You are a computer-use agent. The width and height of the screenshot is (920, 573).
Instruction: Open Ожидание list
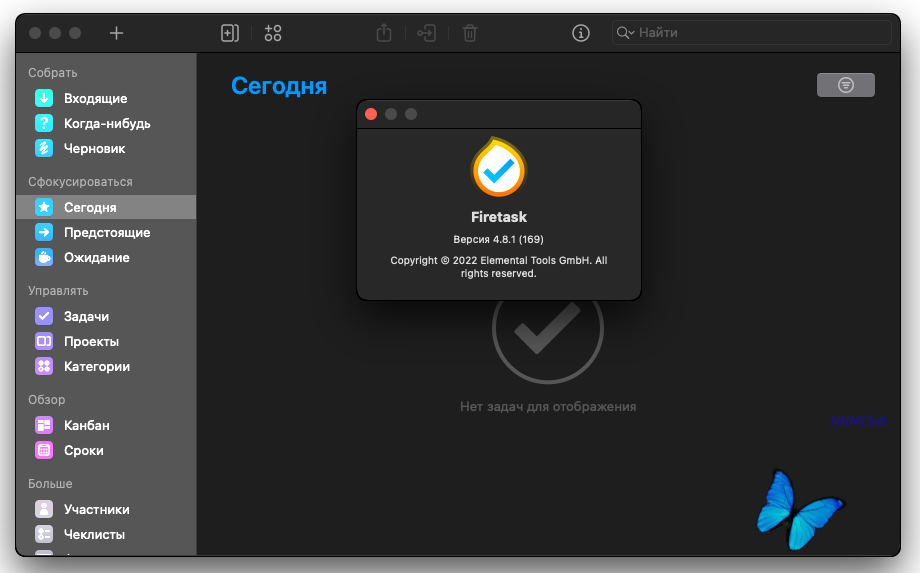[106, 257]
